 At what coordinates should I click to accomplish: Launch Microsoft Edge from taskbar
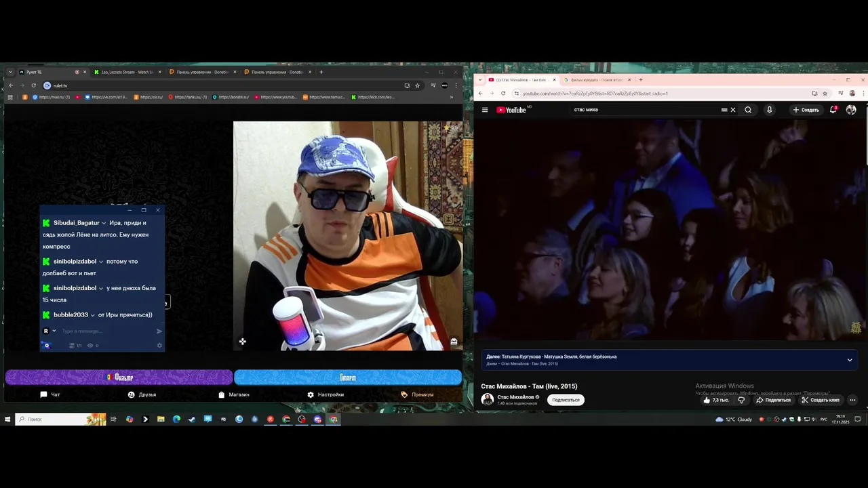176,420
